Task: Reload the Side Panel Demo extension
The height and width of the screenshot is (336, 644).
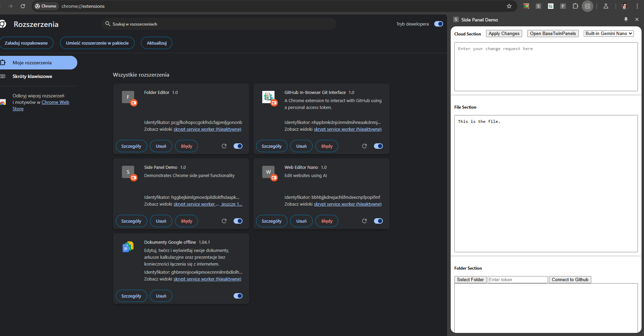Action: (x=224, y=221)
